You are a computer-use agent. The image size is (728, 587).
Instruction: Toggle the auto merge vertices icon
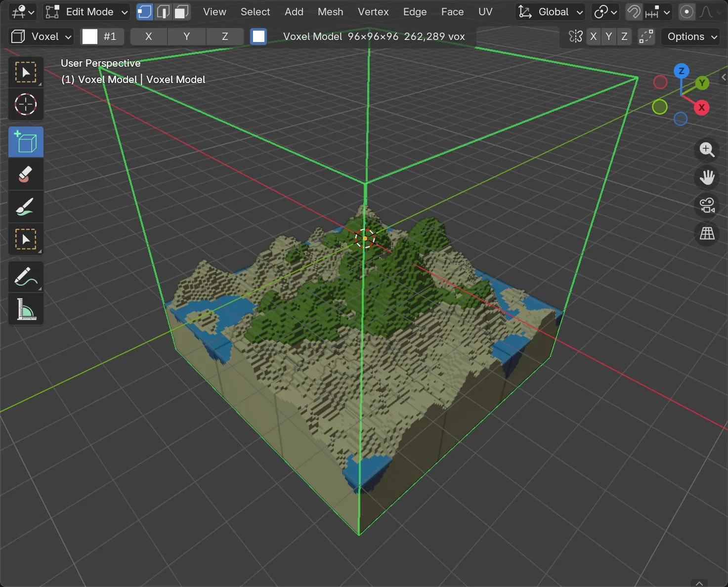click(x=646, y=37)
